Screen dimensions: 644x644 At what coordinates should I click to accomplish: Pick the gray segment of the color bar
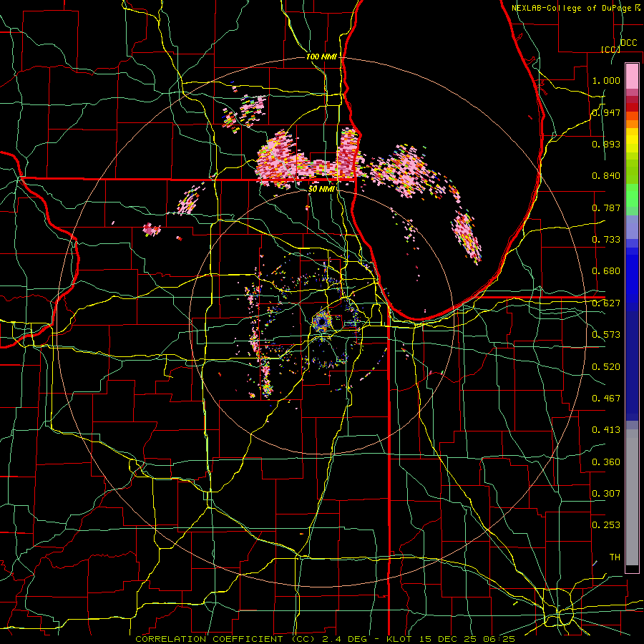coord(632,497)
